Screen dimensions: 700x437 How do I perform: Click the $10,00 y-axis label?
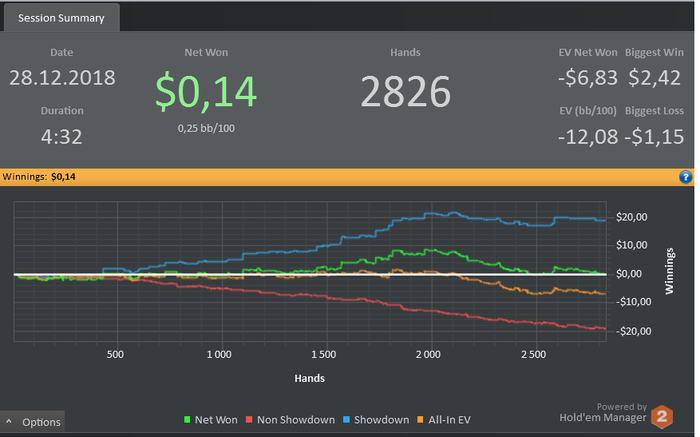coord(631,245)
